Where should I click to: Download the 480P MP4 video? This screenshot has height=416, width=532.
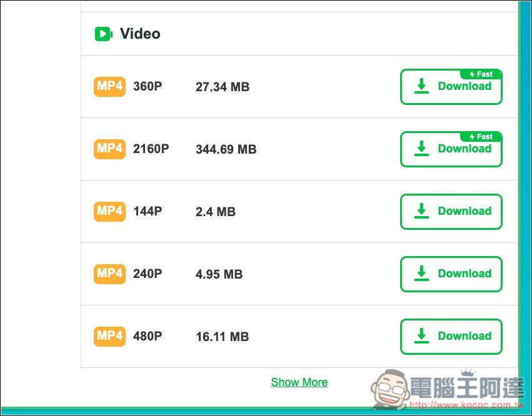(x=451, y=337)
